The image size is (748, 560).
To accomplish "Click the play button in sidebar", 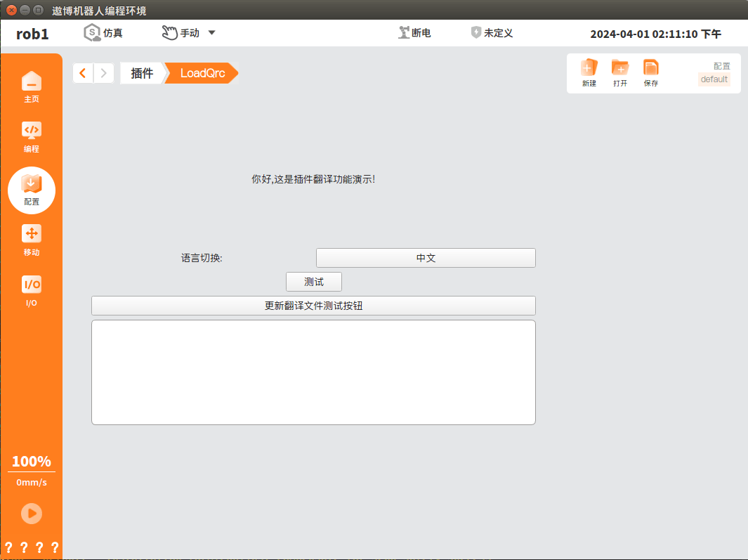I will tap(32, 514).
